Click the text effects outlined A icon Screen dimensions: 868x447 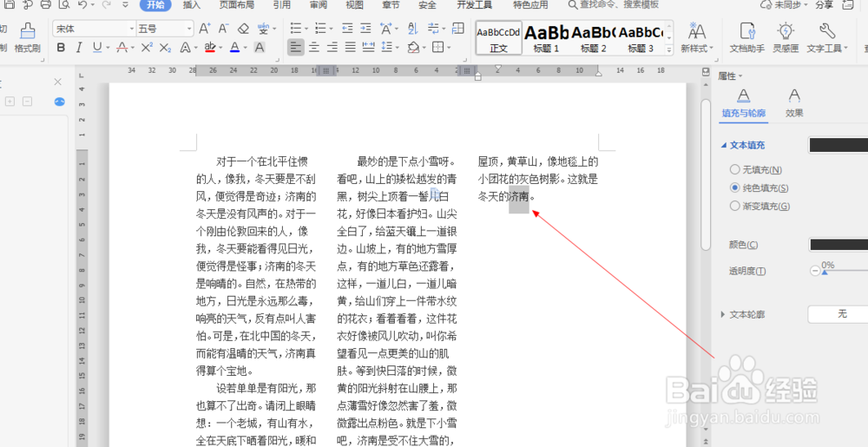[x=185, y=48]
